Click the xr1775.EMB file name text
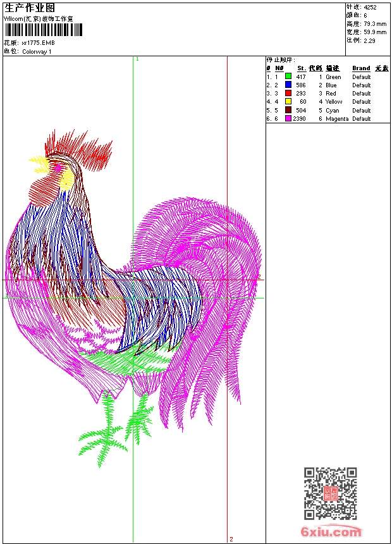Screen dimensions: 392x544 (38, 43)
